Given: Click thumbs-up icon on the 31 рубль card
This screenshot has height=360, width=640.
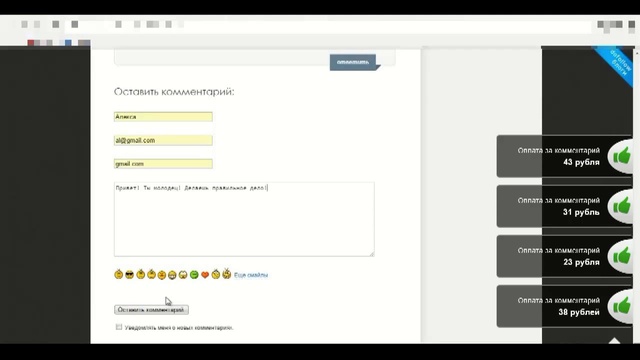Looking at the screenshot, I should pyautogui.click(x=622, y=206).
